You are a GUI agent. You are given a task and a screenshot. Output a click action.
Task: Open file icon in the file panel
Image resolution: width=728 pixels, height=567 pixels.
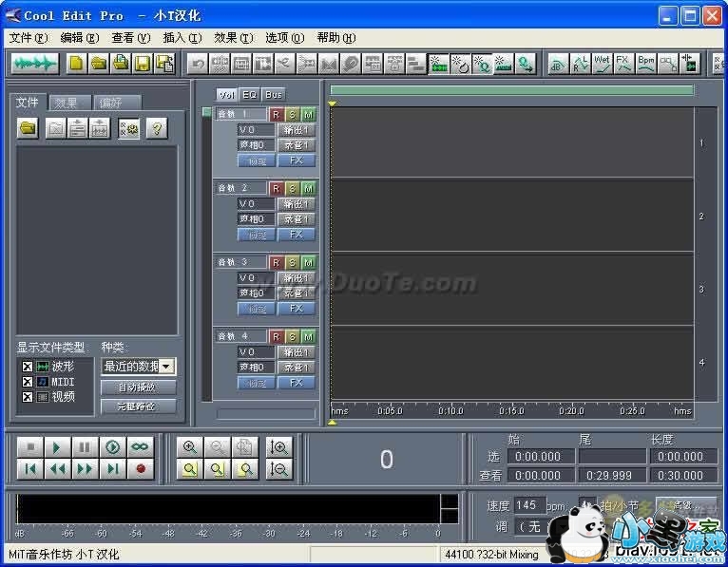click(28, 128)
